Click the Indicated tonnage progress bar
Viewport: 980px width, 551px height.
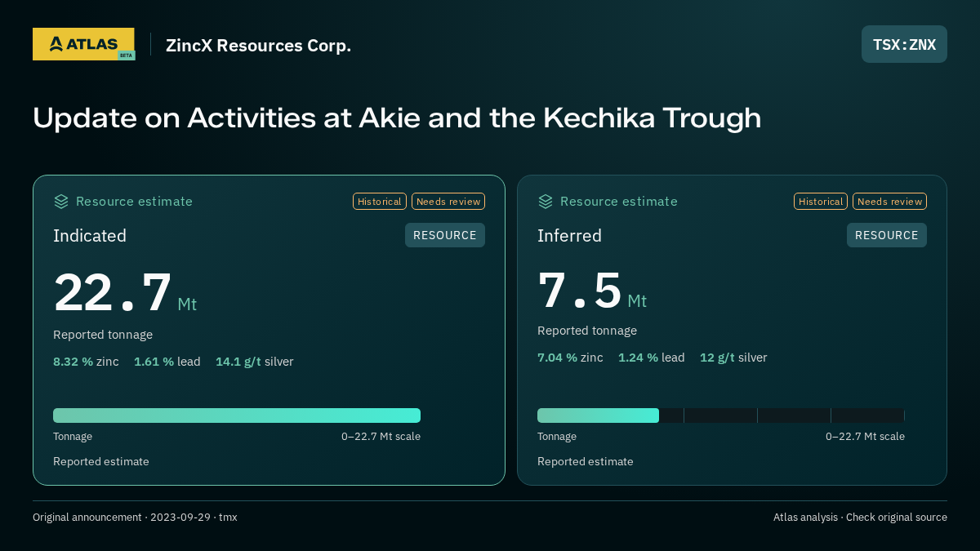pos(237,415)
